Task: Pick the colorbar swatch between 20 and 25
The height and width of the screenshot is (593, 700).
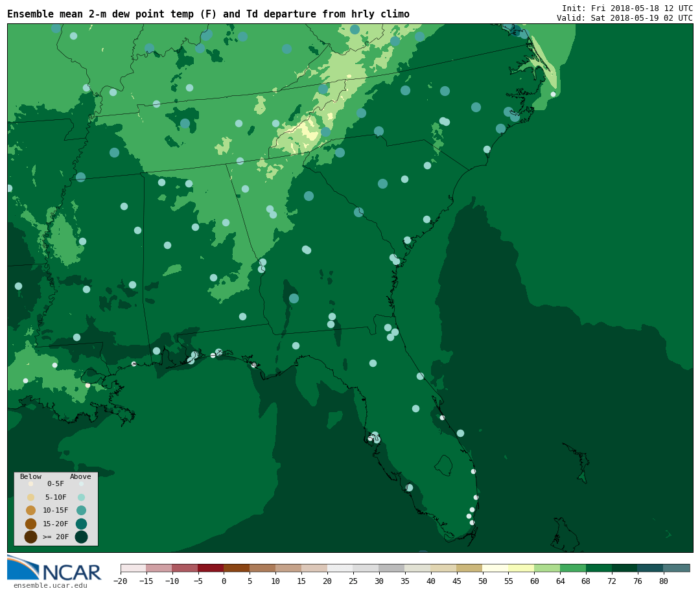Action: (x=341, y=568)
